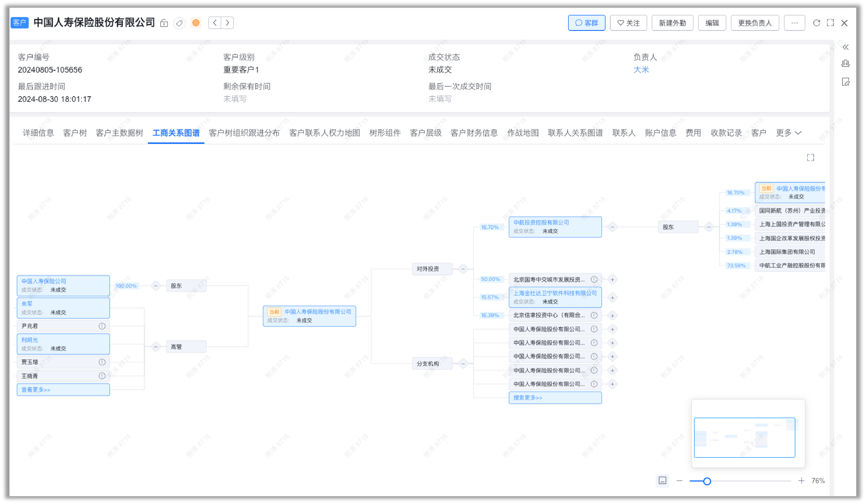This screenshot has width=866, height=504.
Task: Open 收款记录 tab
Action: pos(726,133)
